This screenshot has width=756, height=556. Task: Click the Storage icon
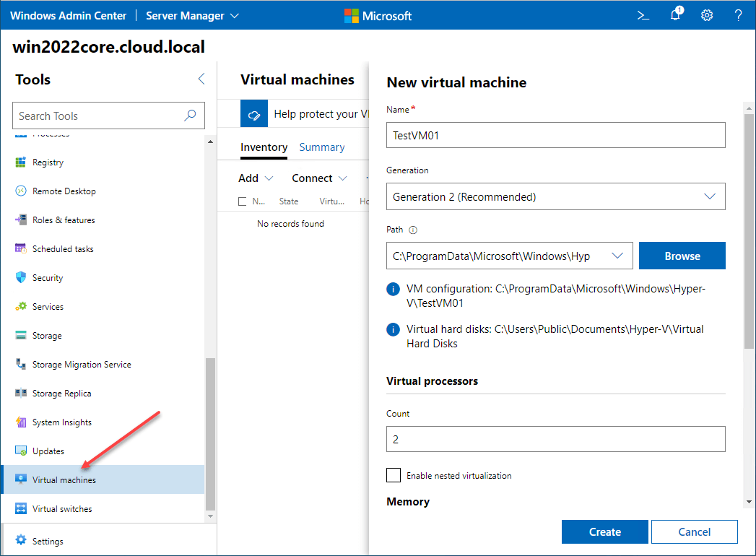[x=21, y=336]
